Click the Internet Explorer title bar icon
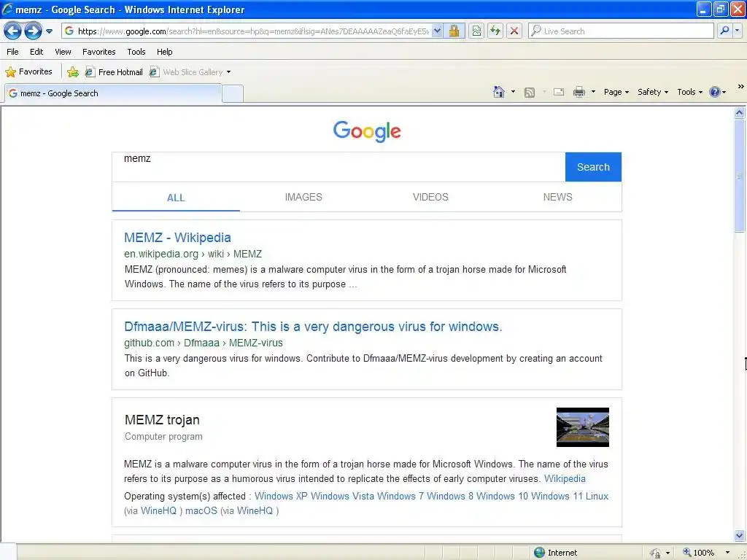 coord(7,9)
